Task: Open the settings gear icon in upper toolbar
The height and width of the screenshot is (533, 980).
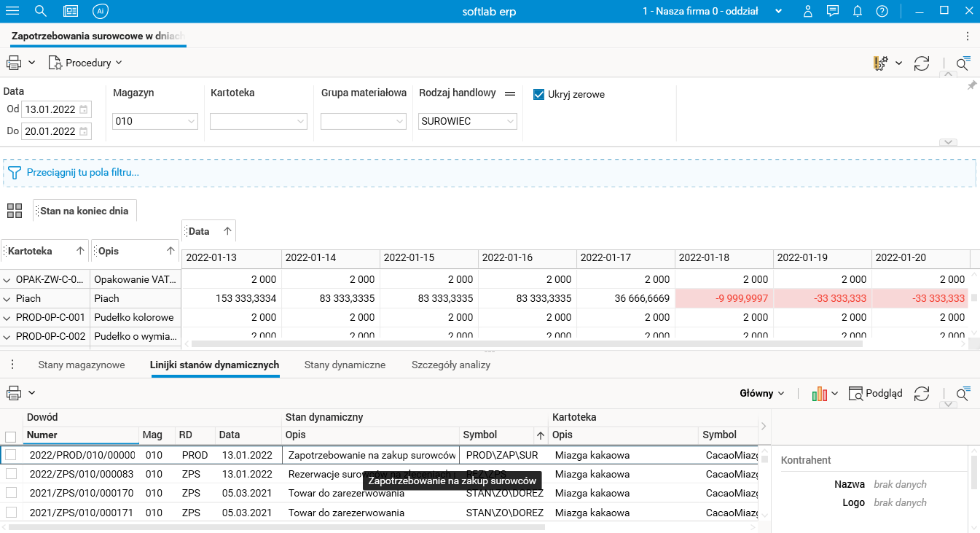Action: (880, 63)
